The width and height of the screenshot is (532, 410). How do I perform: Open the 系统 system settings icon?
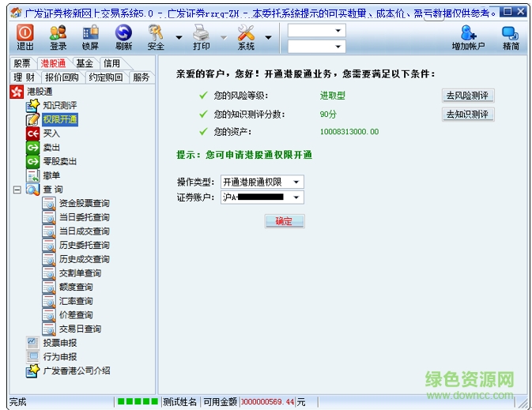pos(246,37)
